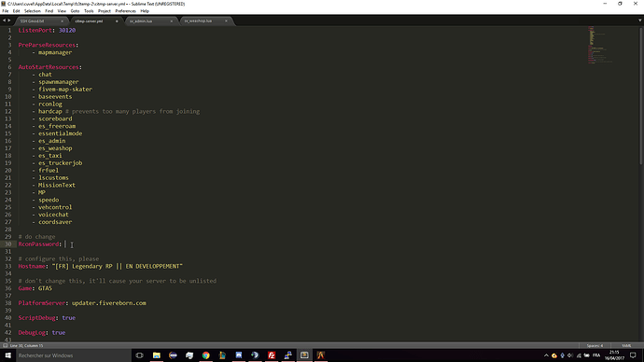Click the AutoStartResources key
Screen dimensions: 644x362
click(48, 67)
